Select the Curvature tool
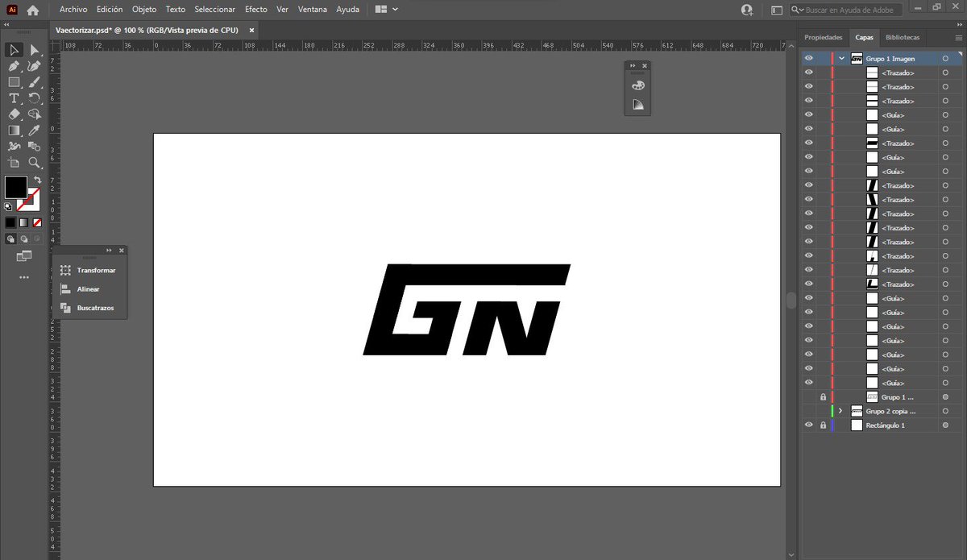Image resolution: width=967 pixels, height=560 pixels. pos(35,66)
